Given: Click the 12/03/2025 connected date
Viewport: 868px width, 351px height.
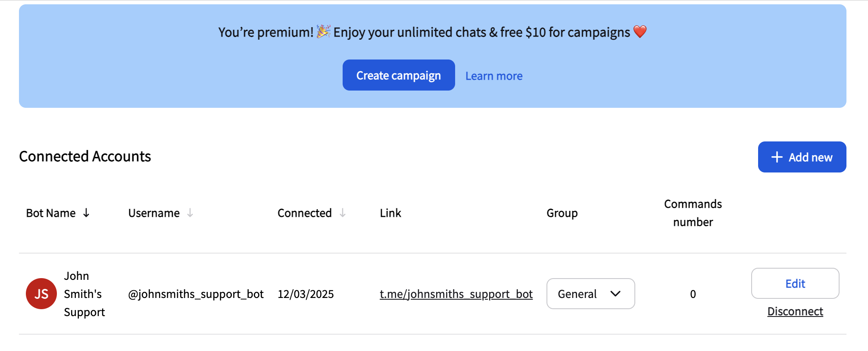Looking at the screenshot, I should [x=306, y=294].
